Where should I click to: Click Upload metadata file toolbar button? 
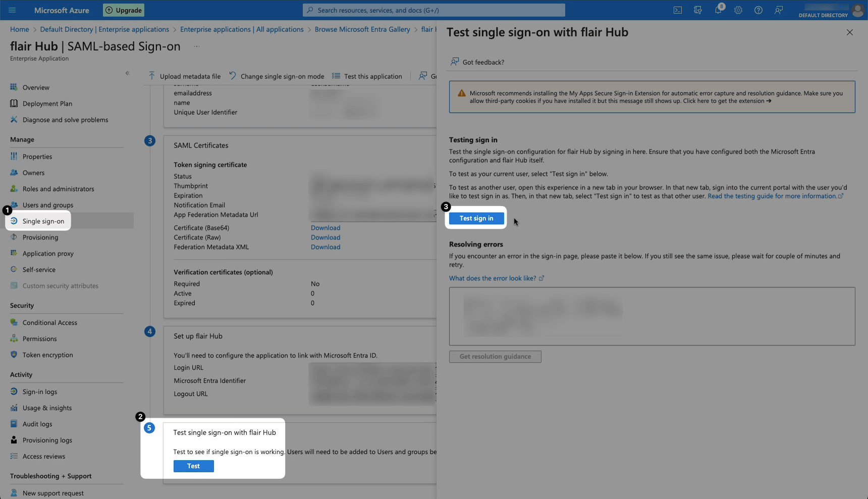click(x=185, y=76)
